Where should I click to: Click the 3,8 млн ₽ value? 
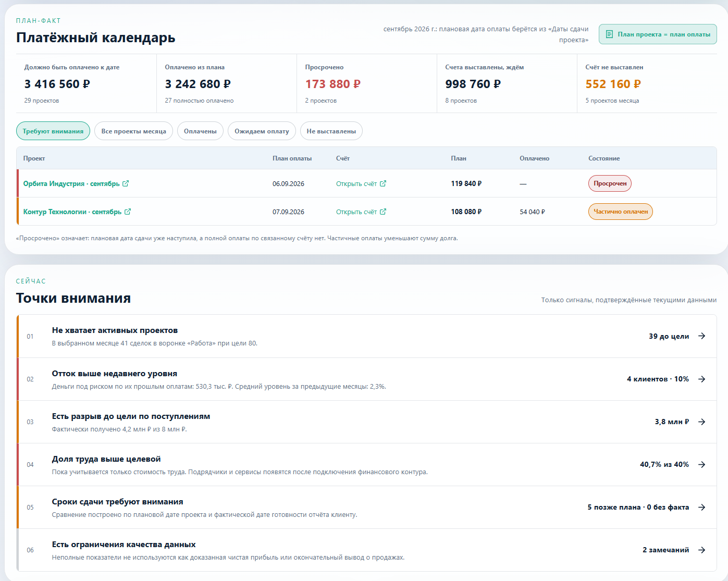click(x=672, y=422)
